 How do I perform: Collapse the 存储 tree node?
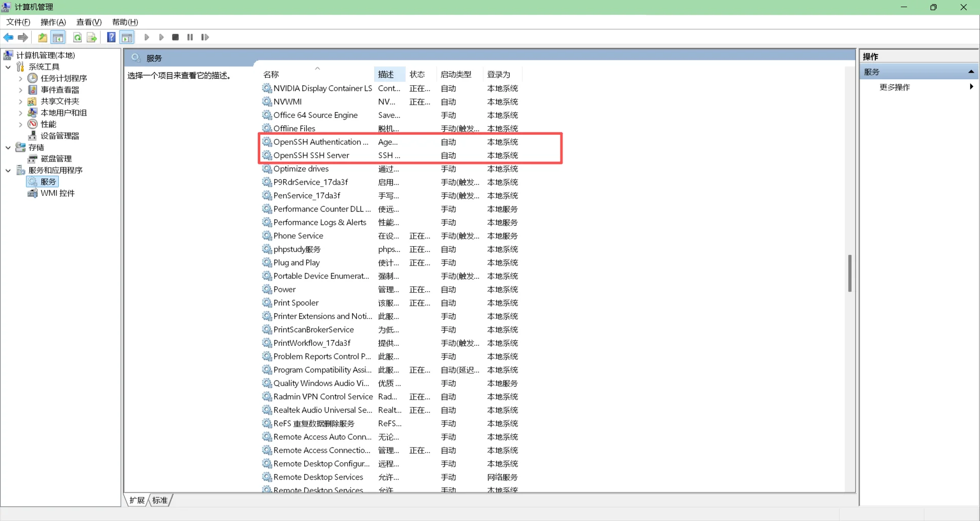coord(8,148)
